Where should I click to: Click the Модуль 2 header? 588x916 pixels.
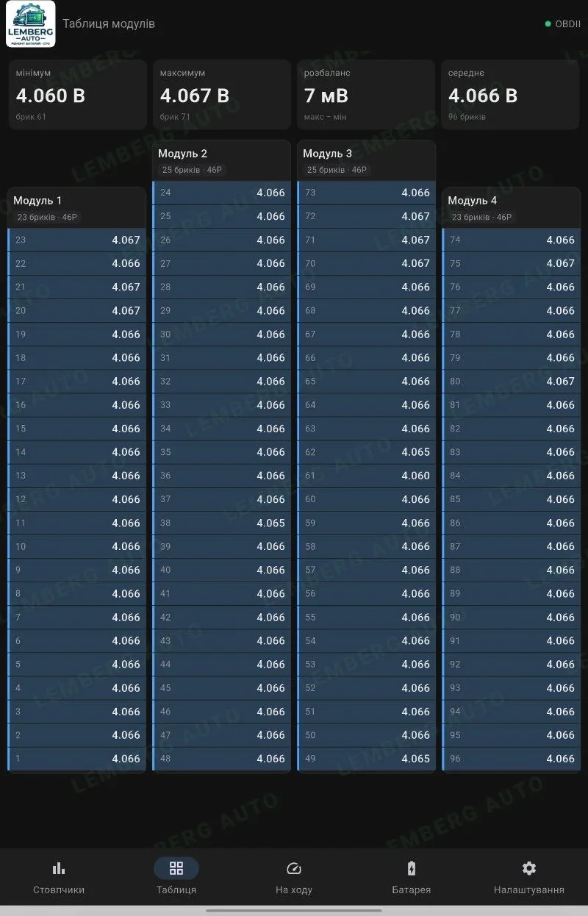click(222, 160)
